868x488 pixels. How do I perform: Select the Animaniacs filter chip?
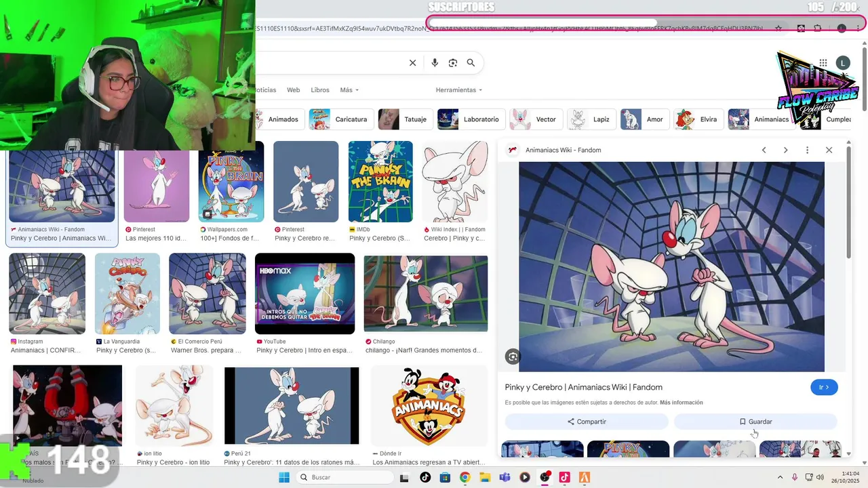coord(761,119)
